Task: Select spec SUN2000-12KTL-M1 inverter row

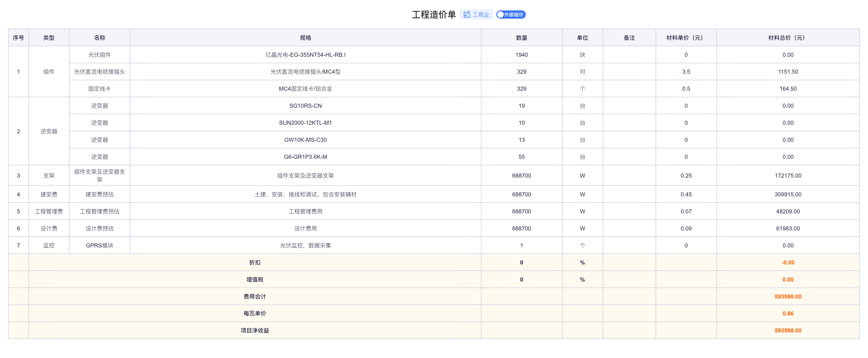Action: click(305, 123)
